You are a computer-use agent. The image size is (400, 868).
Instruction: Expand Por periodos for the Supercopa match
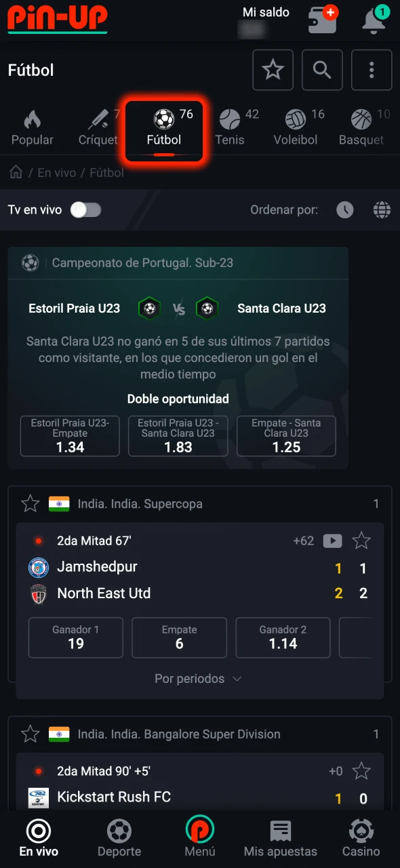(198, 678)
